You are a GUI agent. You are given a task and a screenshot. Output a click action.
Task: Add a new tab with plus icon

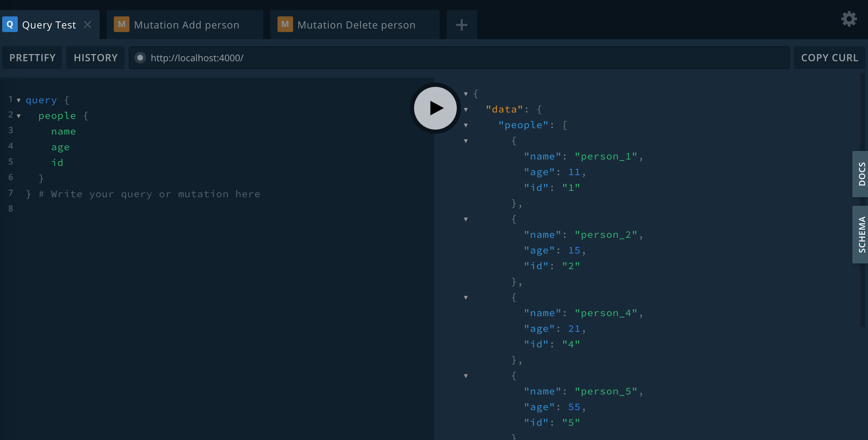tap(461, 25)
